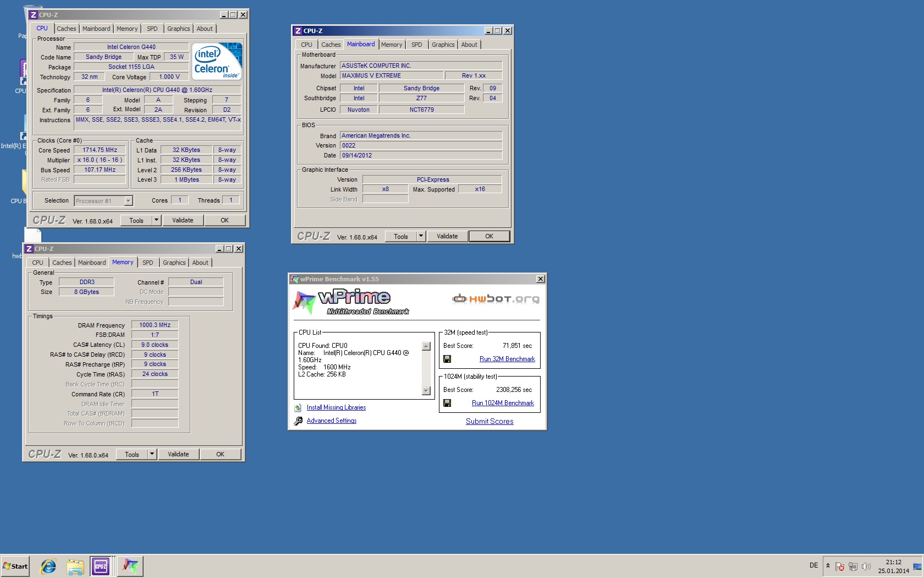The height and width of the screenshot is (578, 924).
Task: Click the Intel Celeron inside logo
Action: pyautogui.click(x=217, y=61)
